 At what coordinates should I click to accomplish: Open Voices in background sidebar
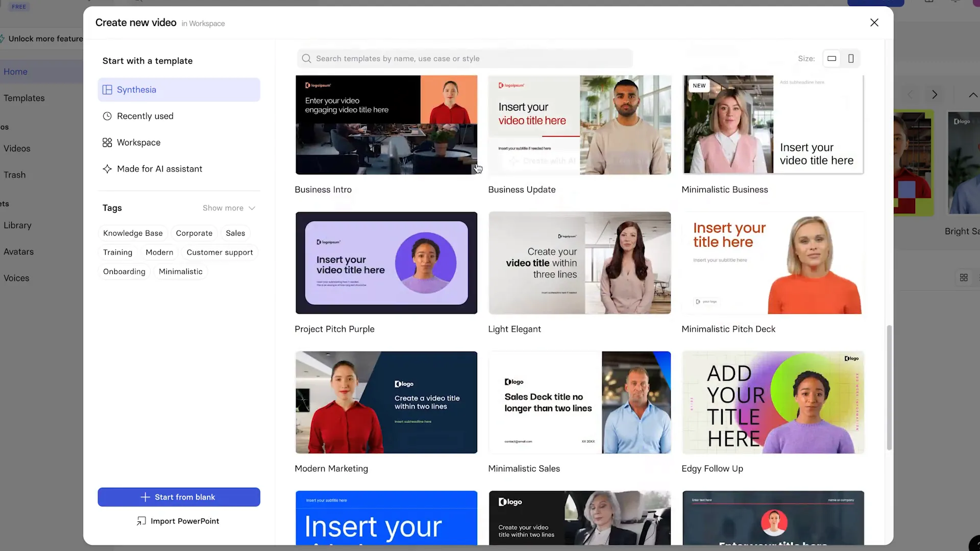click(16, 278)
